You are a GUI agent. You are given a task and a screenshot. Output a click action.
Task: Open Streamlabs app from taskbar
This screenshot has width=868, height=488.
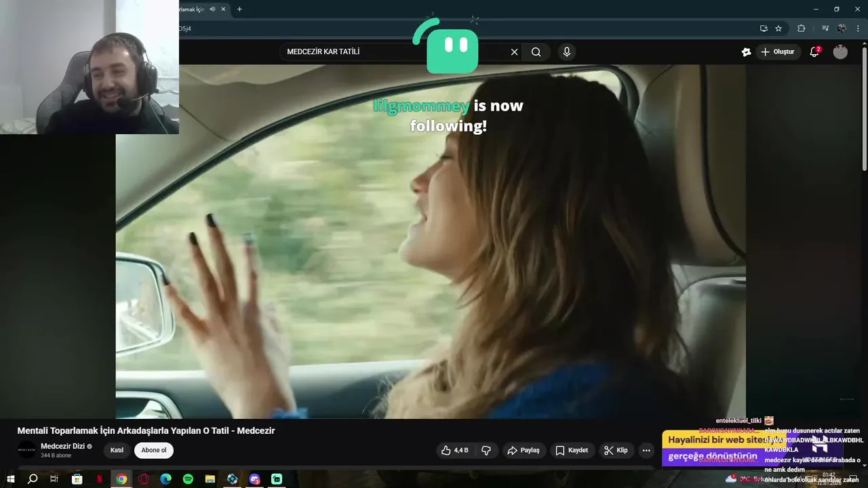[277, 479]
